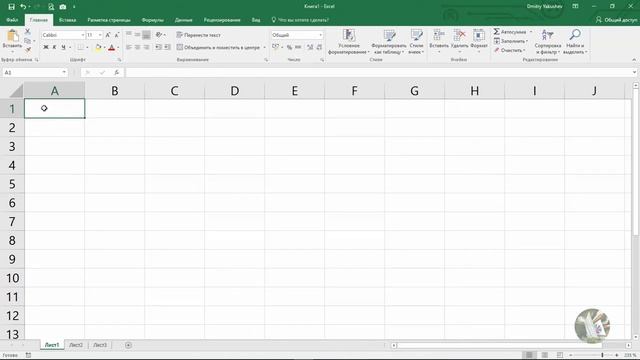Viewport: 640px width, 360px height.
Task: Click the red font color A swatch
Action: point(112,48)
